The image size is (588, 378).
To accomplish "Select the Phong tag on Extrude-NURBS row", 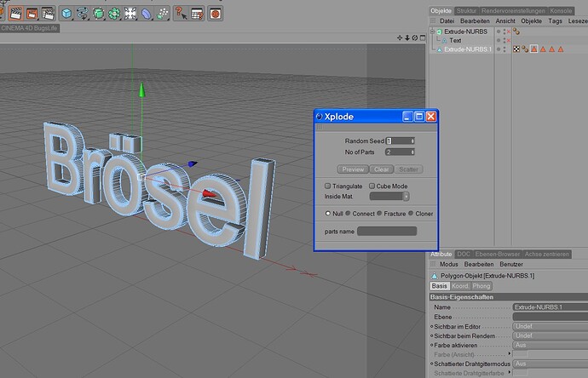I will 516,31.
